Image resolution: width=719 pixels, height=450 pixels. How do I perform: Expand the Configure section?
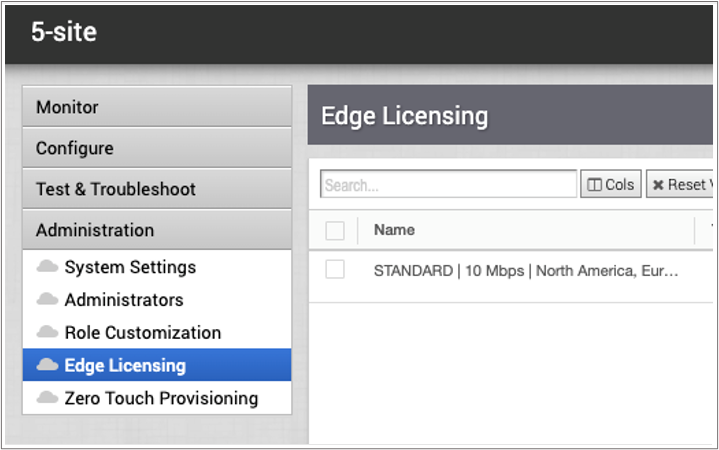tap(157, 148)
